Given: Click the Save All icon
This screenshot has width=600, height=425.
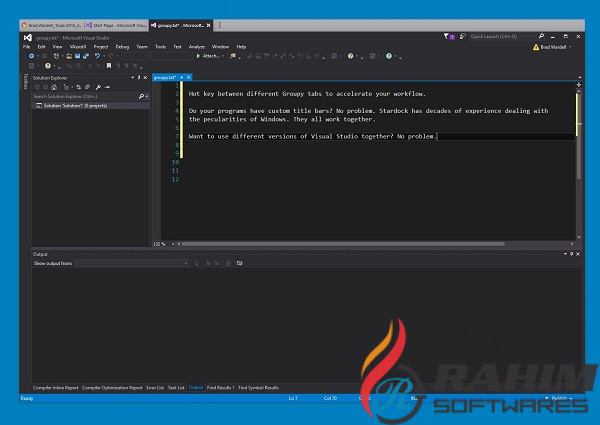Looking at the screenshot, I should 86,56.
